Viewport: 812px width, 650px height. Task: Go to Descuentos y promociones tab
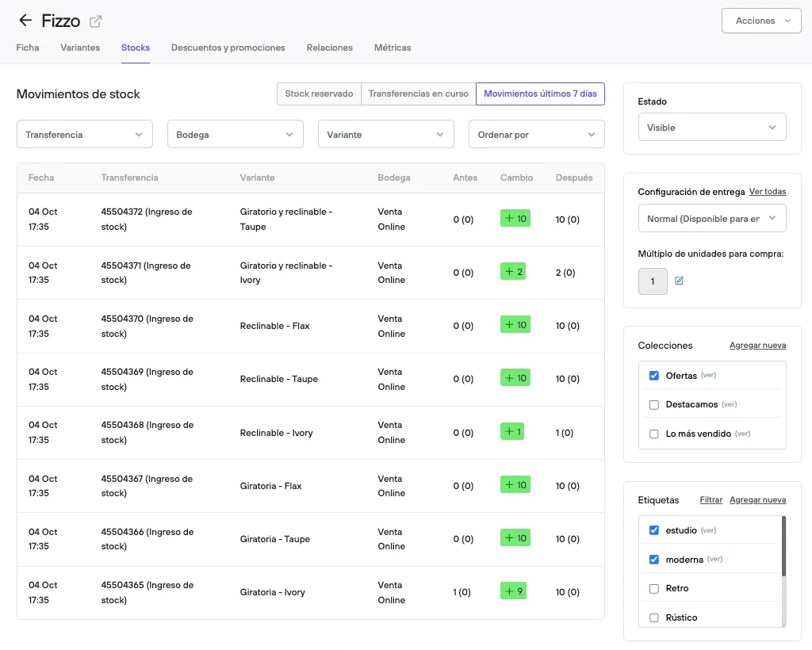point(228,48)
